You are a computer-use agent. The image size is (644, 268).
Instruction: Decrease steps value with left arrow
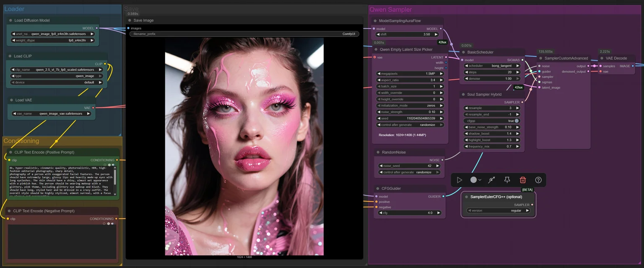coord(467,72)
